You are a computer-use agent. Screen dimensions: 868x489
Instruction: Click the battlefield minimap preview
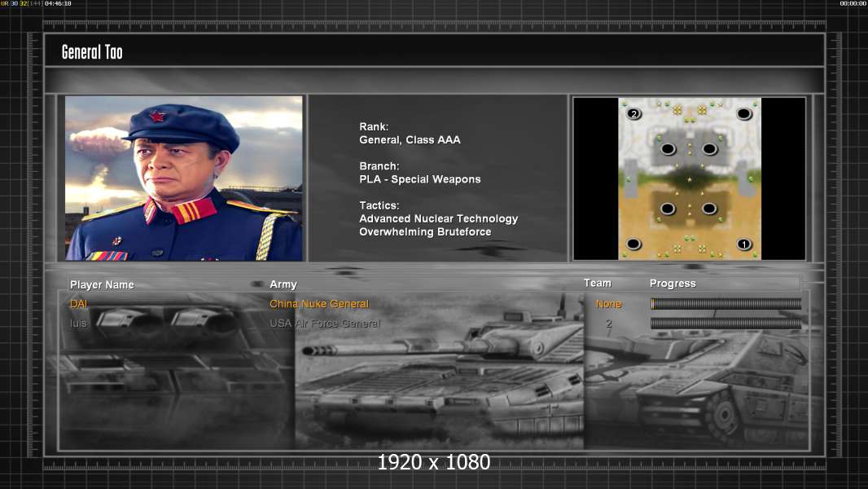690,178
